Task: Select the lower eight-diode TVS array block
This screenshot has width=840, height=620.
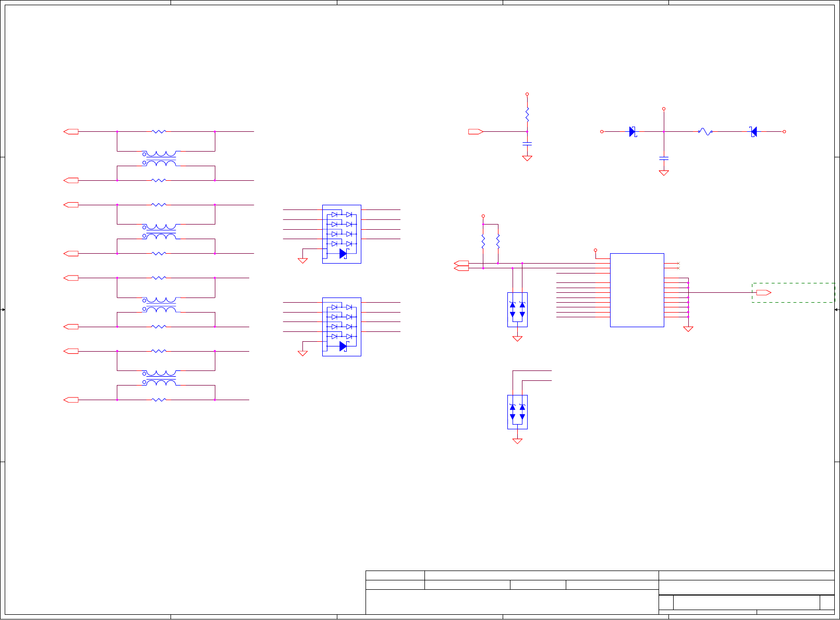Action: [342, 327]
